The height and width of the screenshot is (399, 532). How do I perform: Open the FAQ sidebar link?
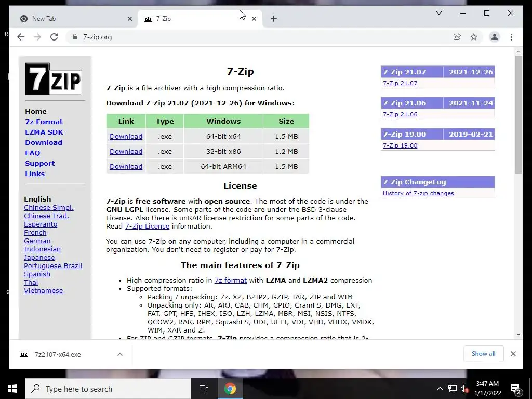(x=33, y=153)
